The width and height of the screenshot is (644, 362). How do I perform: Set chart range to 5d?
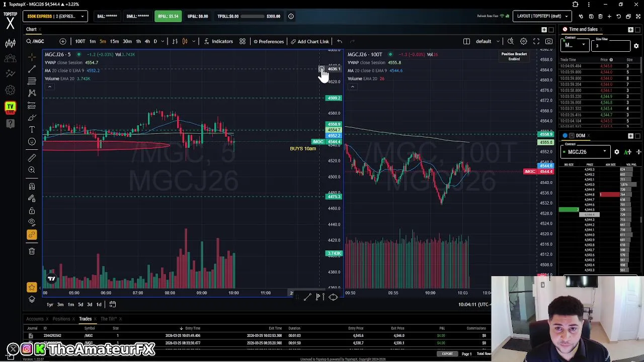(x=80, y=304)
